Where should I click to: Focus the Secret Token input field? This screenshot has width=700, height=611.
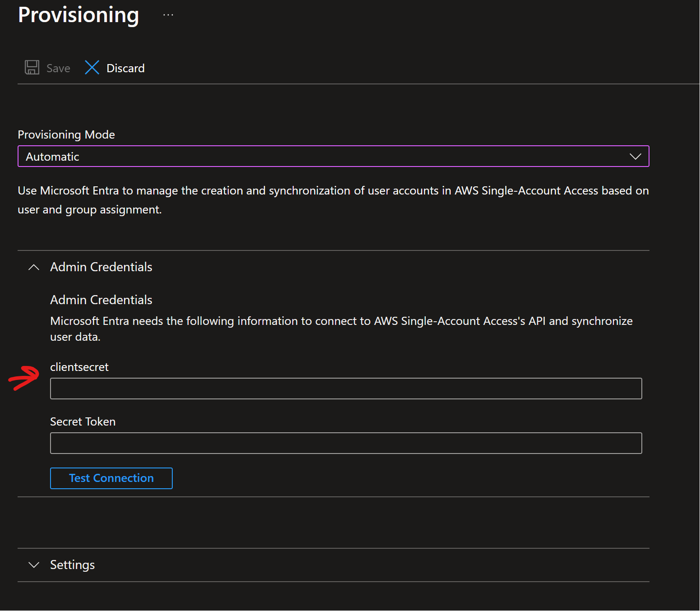tap(346, 443)
